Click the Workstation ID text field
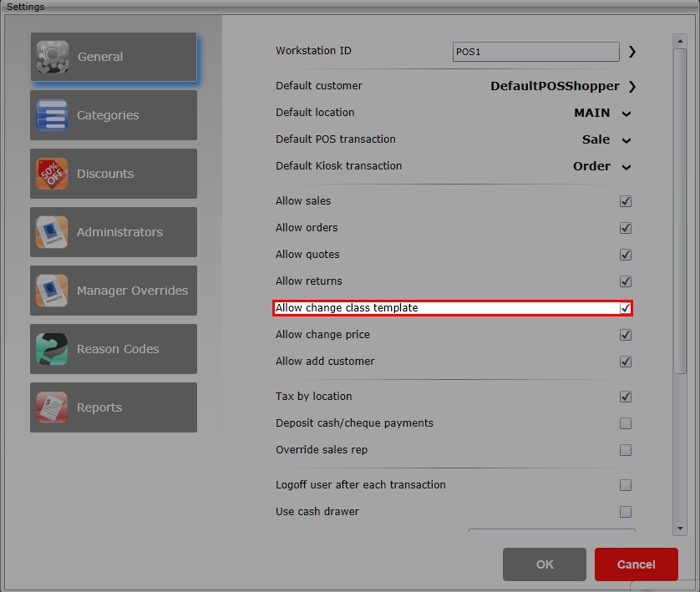This screenshot has height=592, width=700. (535, 52)
